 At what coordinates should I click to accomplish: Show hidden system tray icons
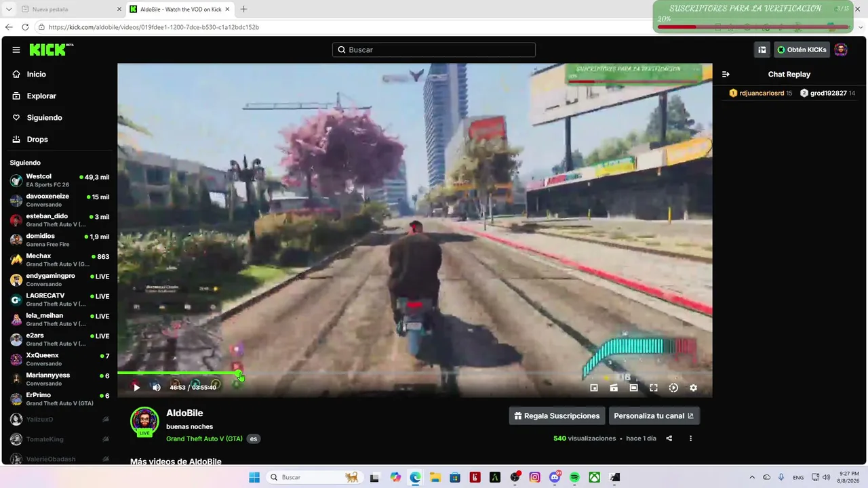coord(751,477)
